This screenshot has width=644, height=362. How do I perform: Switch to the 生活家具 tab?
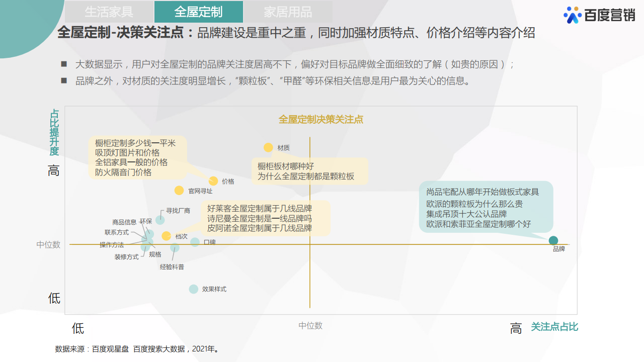[109, 12]
